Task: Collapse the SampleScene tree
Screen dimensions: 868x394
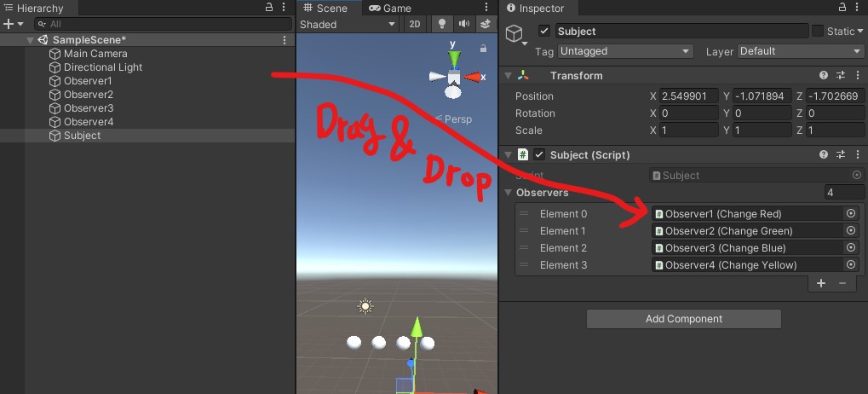Action: (x=30, y=40)
